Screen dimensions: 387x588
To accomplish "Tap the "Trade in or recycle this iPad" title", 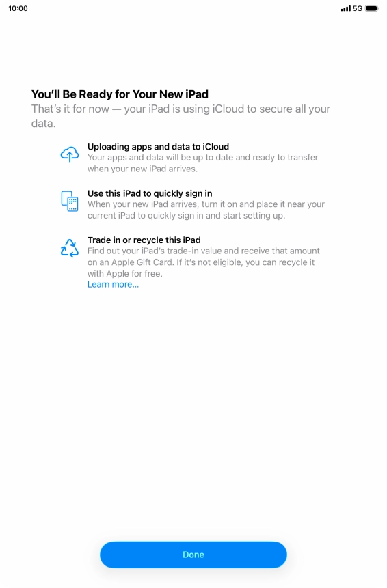I will (x=144, y=240).
